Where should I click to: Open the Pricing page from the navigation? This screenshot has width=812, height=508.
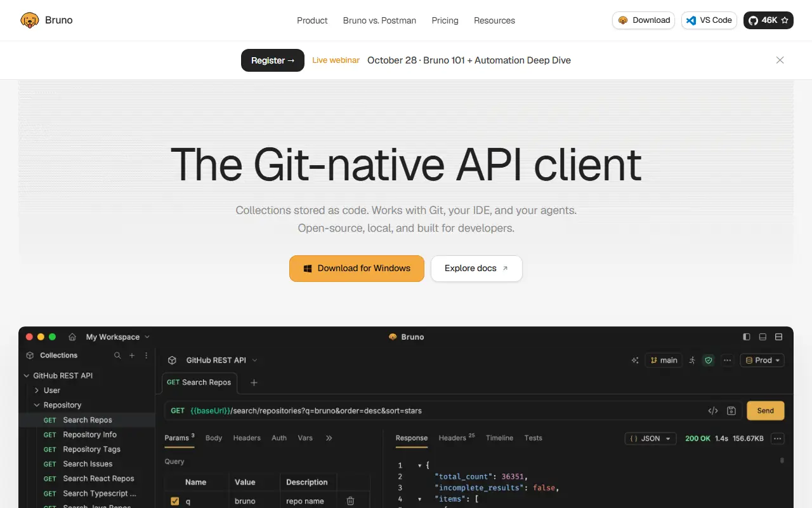coord(445,20)
